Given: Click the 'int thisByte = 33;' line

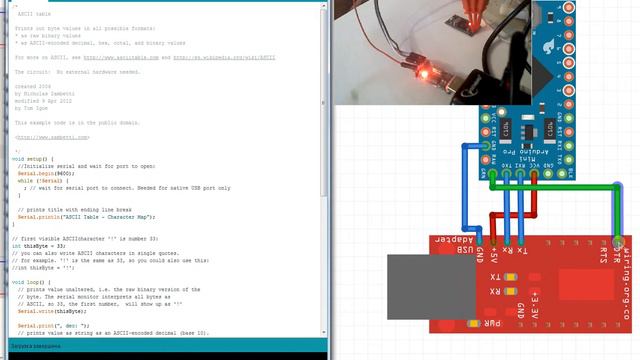Looking at the screenshot, I should [x=38, y=246].
